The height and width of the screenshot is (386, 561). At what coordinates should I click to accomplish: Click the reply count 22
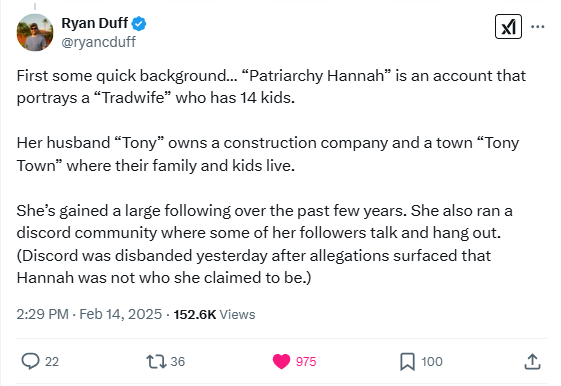point(52,362)
